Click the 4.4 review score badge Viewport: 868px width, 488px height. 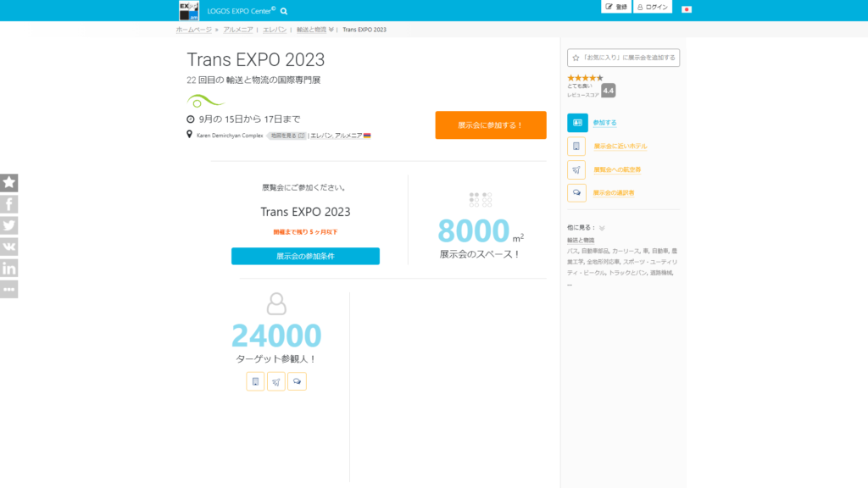[x=609, y=90]
